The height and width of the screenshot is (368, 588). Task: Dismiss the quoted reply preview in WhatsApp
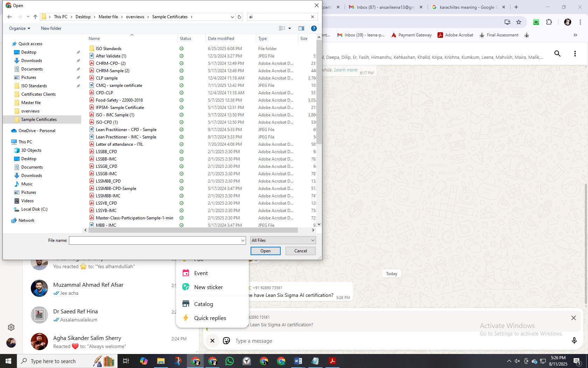(x=573, y=318)
